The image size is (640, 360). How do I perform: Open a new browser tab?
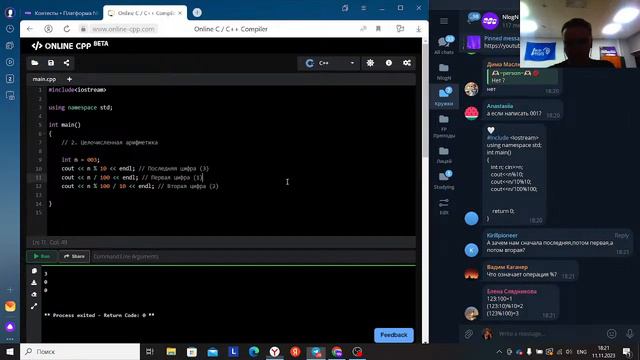click(197, 13)
